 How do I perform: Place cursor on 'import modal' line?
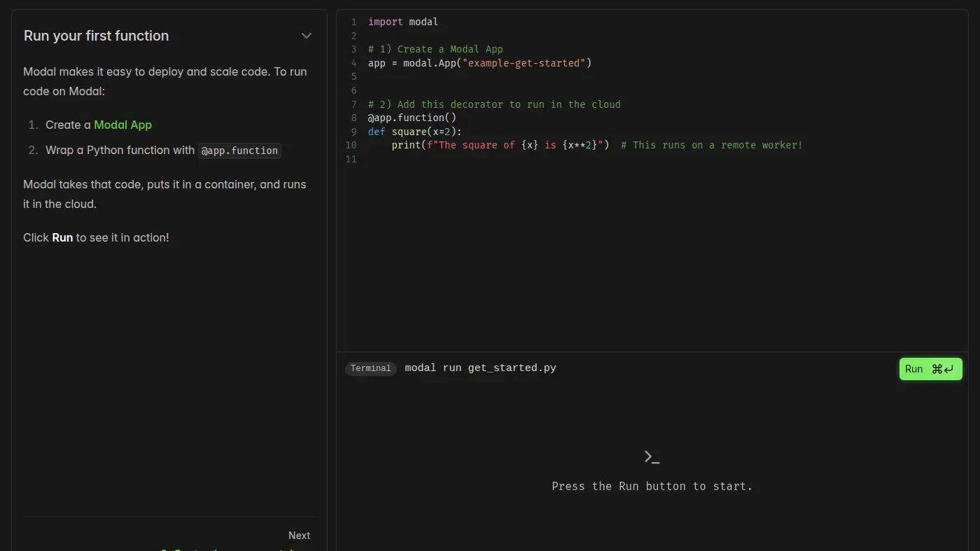tap(403, 22)
